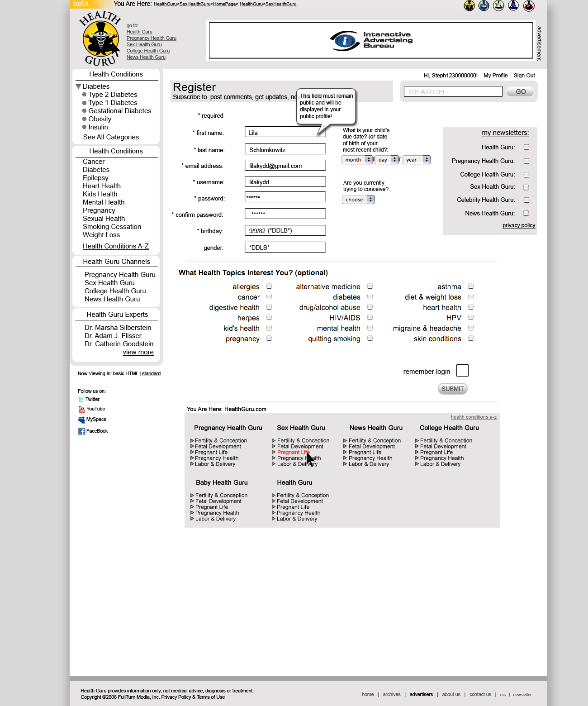Open the Interactive Advertising Bureau banner ad
The image size is (588, 706).
[370, 41]
